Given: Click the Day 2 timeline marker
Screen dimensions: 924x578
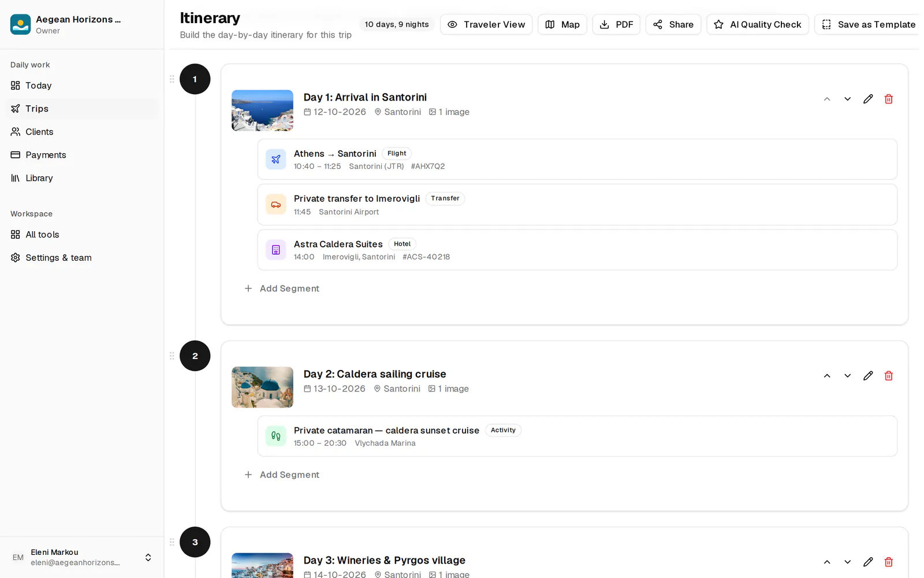Looking at the screenshot, I should click(195, 356).
